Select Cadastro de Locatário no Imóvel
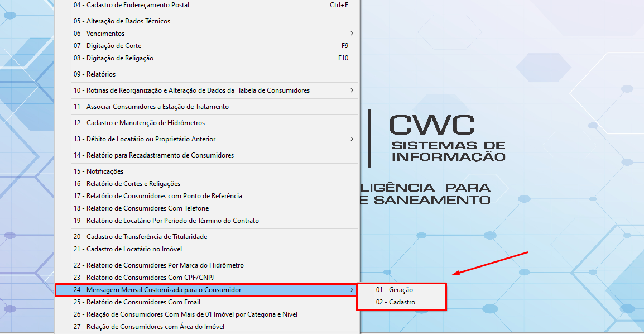Image resolution: width=644 pixels, height=334 pixels. pos(127,249)
